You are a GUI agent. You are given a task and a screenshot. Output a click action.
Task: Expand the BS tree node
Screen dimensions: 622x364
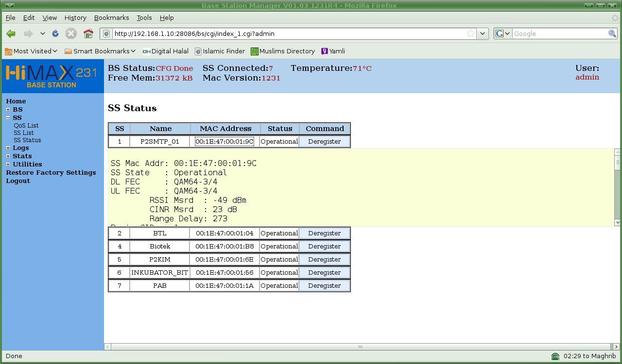(8, 109)
